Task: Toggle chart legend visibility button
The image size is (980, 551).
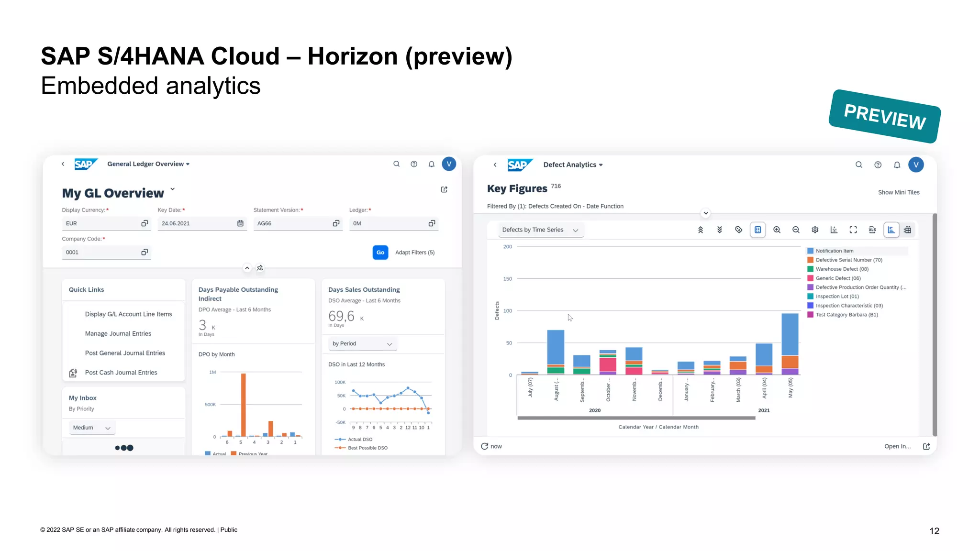Action: click(758, 230)
